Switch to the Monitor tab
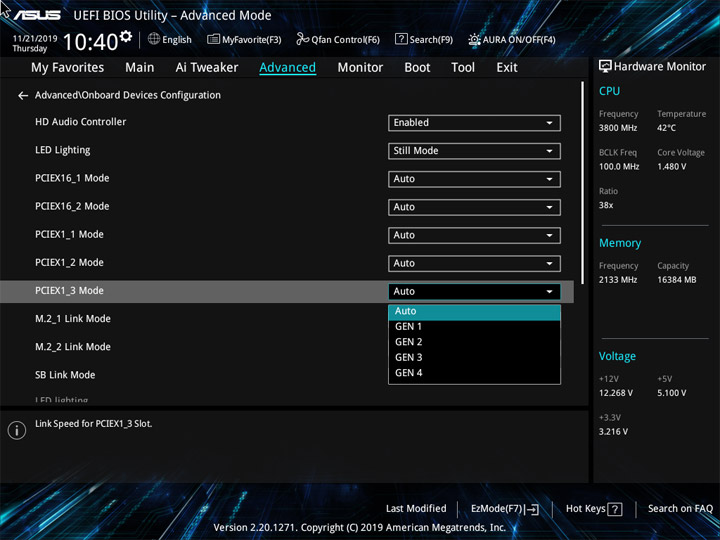The image size is (720, 540). coord(360,68)
